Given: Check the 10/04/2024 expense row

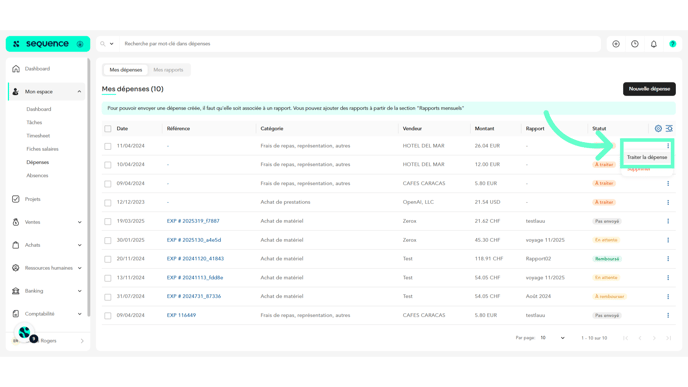Looking at the screenshot, I should coord(108,165).
